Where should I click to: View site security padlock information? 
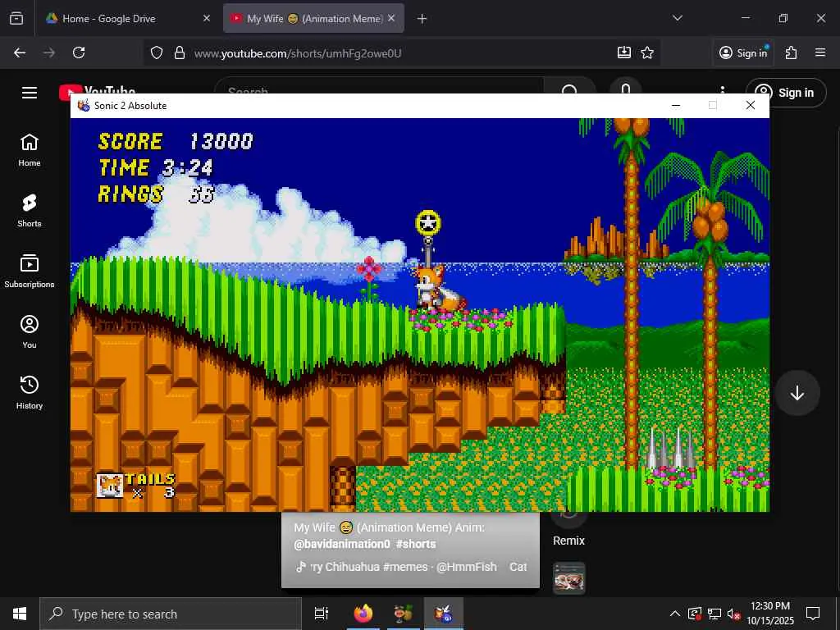[180, 52]
